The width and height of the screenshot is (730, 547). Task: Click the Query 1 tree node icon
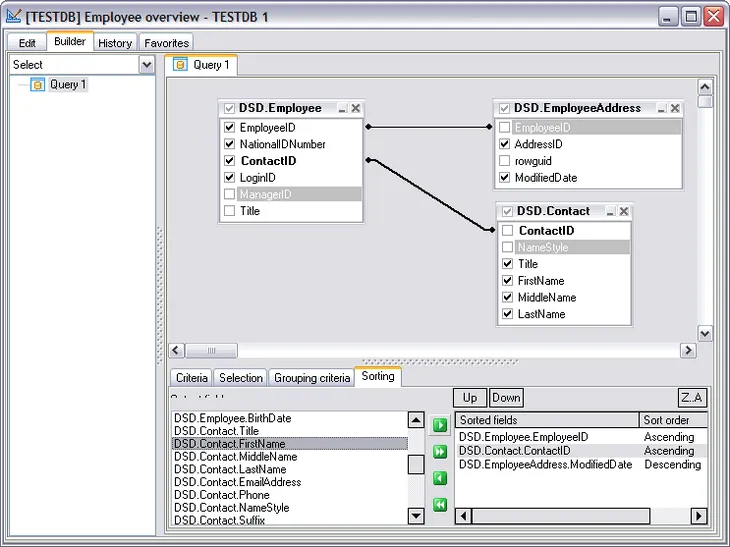click(x=38, y=85)
